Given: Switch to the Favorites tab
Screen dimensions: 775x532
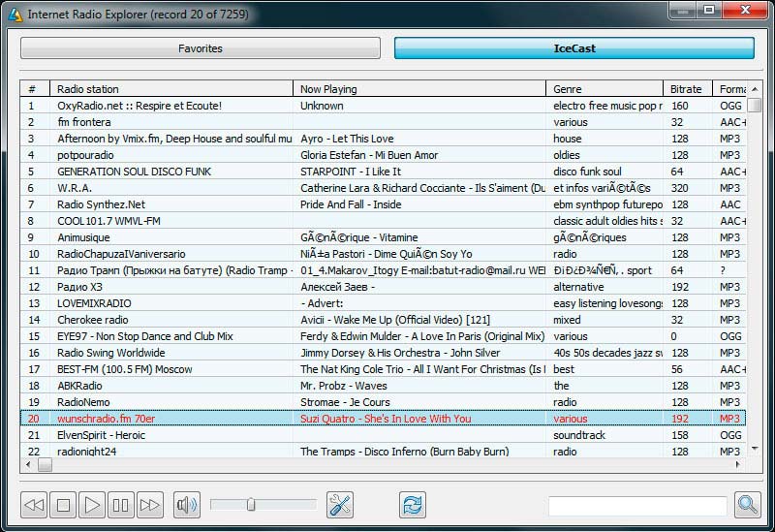Looking at the screenshot, I should coord(201,48).
